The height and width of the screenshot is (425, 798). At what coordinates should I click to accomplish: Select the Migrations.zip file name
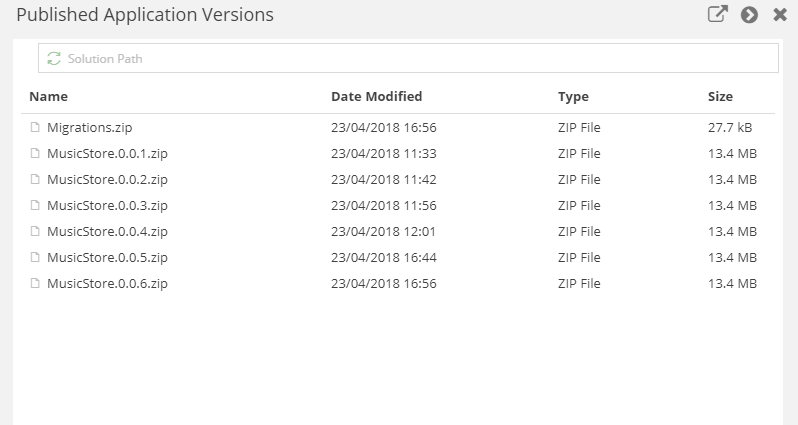click(x=89, y=128)
